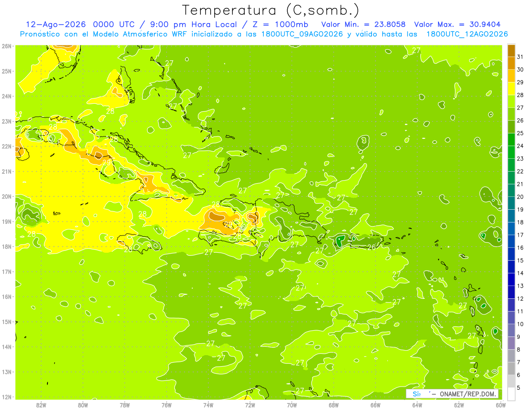
Task: Click the '13N' latitude axis label
Action: 6,372
